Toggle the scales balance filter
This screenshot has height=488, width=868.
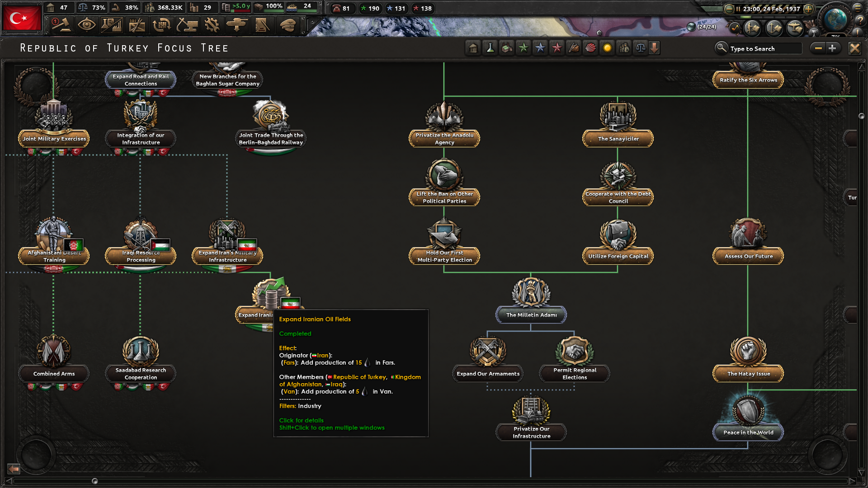pyautogui.click(x=641, y=48)
